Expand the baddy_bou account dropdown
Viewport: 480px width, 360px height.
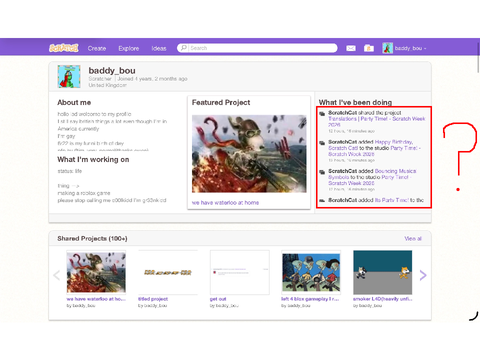(x=410, y=48)
